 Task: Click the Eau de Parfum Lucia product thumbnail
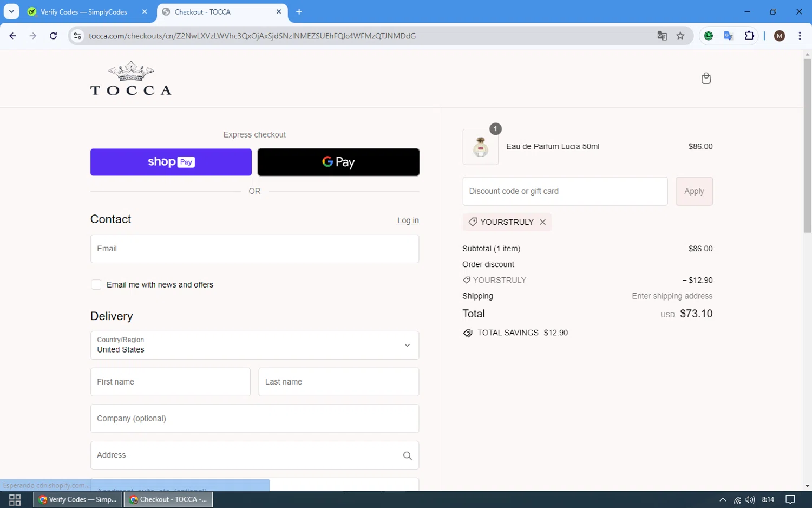pos(481,147)
